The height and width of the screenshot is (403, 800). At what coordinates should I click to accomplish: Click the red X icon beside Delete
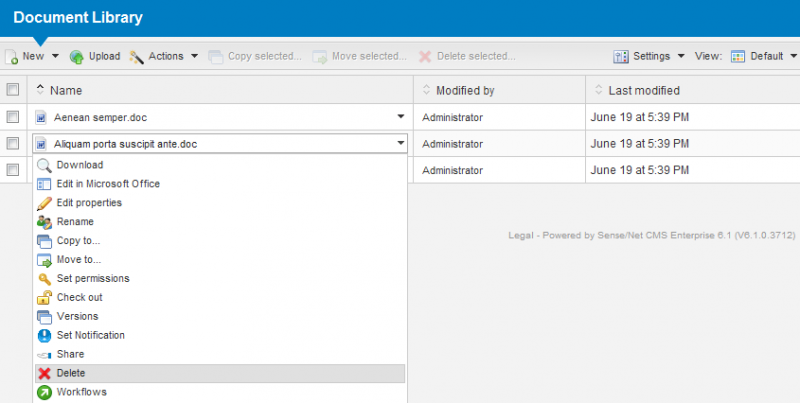pos(44,373)
